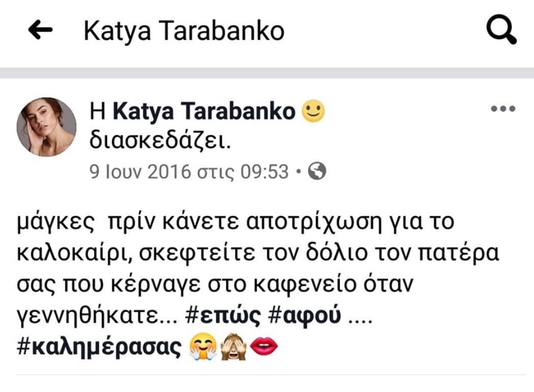The height and width of the screenshot is (392, 534).
Task: Open the #επώς hashtag
Action: 223,316
